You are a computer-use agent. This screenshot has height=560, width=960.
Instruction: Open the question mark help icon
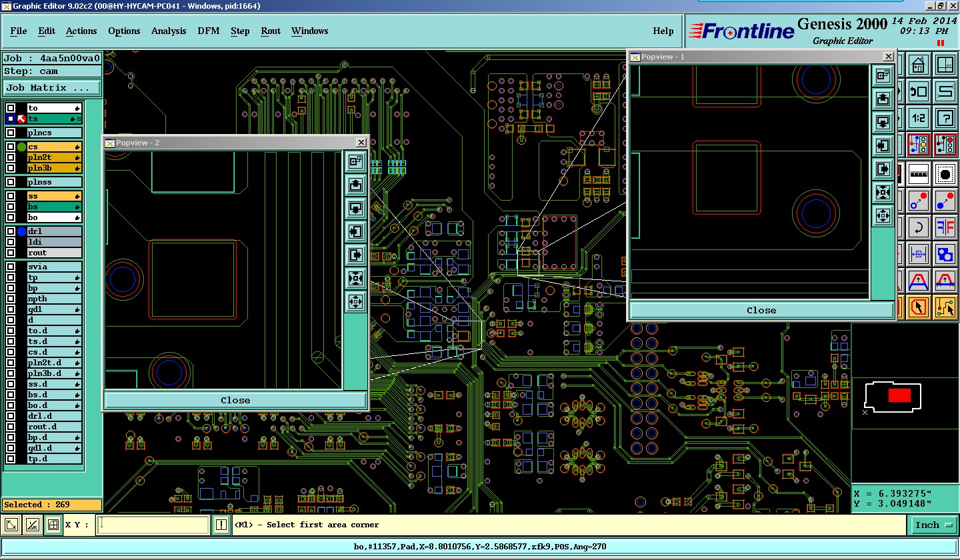point(945,118)
